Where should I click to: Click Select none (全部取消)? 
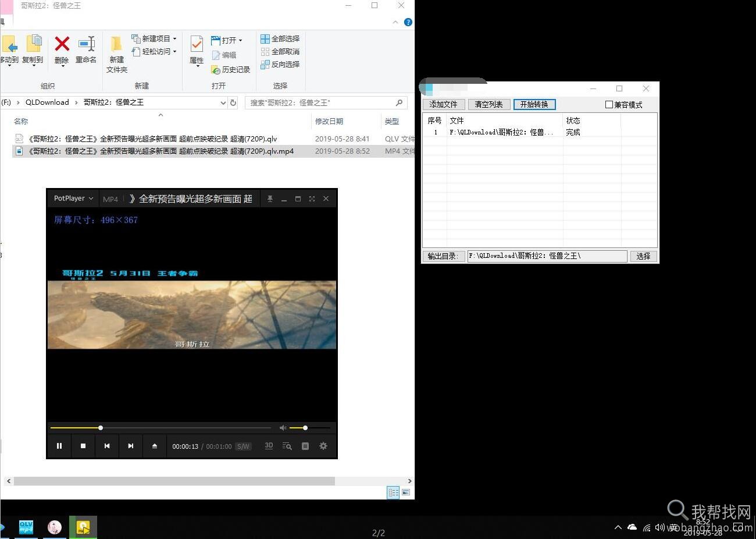click(x=280, y=51)
